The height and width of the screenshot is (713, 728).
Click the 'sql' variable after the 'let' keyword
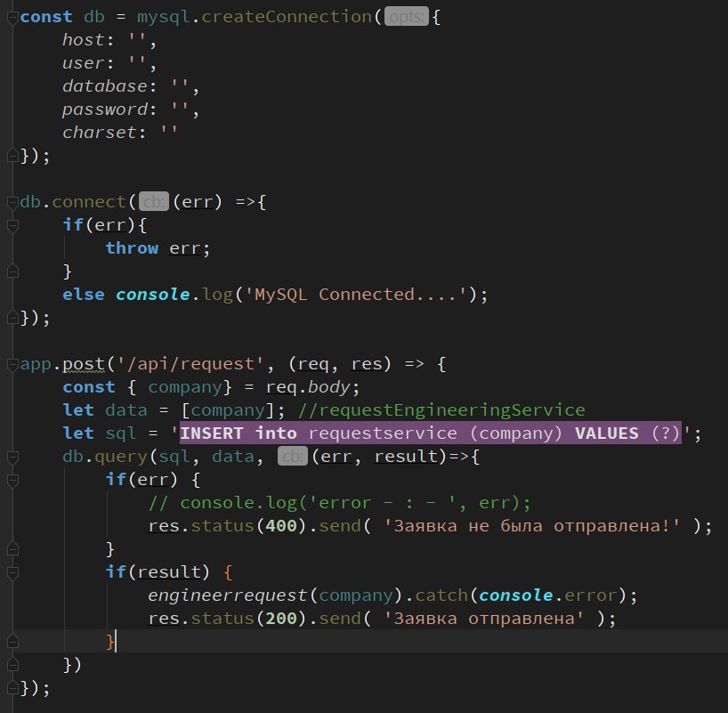coord(121,433)
